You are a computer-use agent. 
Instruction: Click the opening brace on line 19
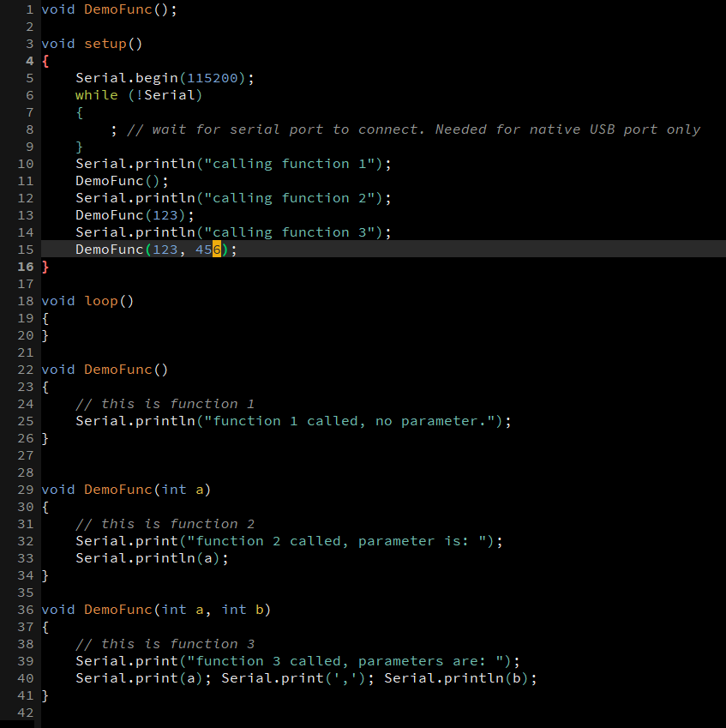click(x=45, y=318)
